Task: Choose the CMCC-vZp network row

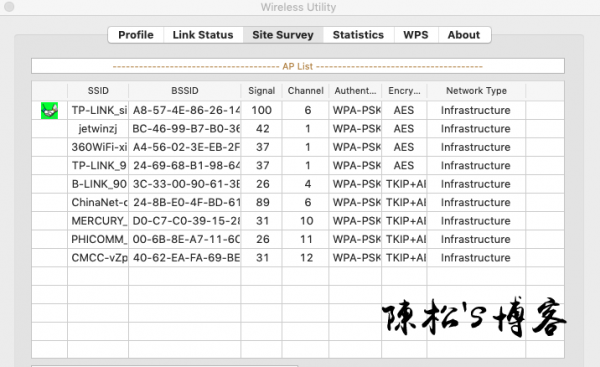Action: (x=298, y=258)
